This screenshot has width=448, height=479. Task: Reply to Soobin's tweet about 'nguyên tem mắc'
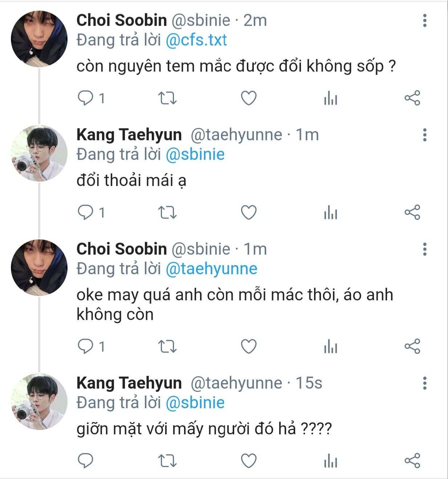(x=86, y=98)
